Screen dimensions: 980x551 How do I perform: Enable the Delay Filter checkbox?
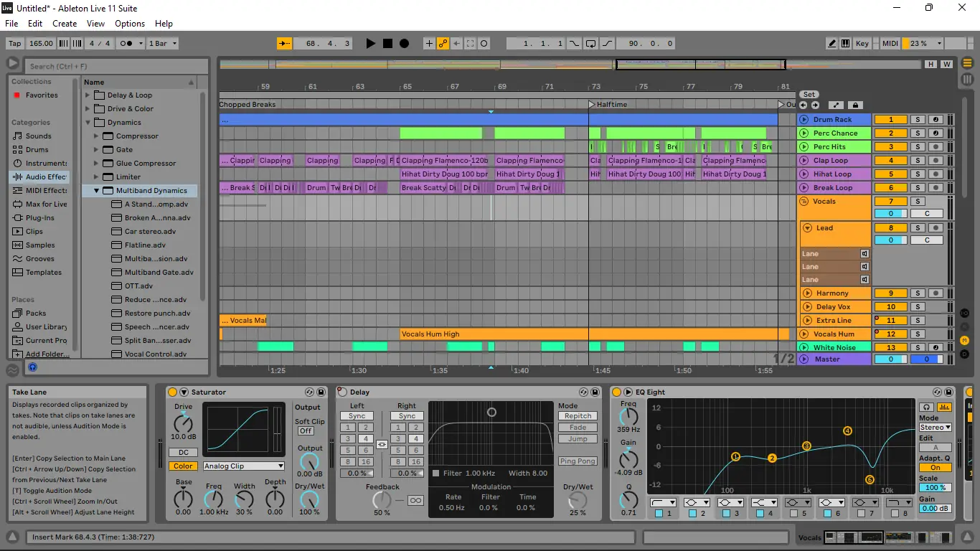(x=435, y=474)
